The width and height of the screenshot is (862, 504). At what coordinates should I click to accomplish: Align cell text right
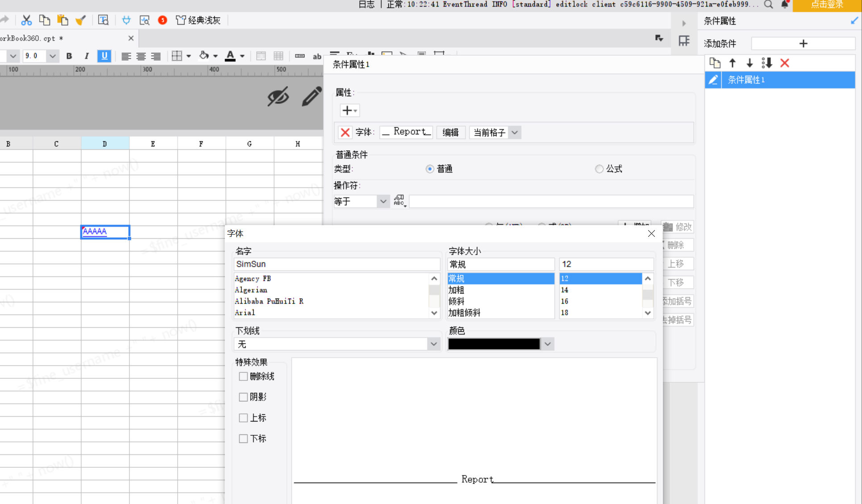[x=156, y=56]
